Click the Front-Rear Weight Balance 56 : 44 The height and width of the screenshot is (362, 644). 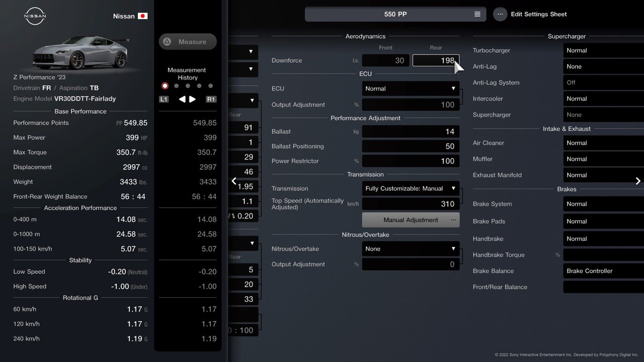pos(133,197)
